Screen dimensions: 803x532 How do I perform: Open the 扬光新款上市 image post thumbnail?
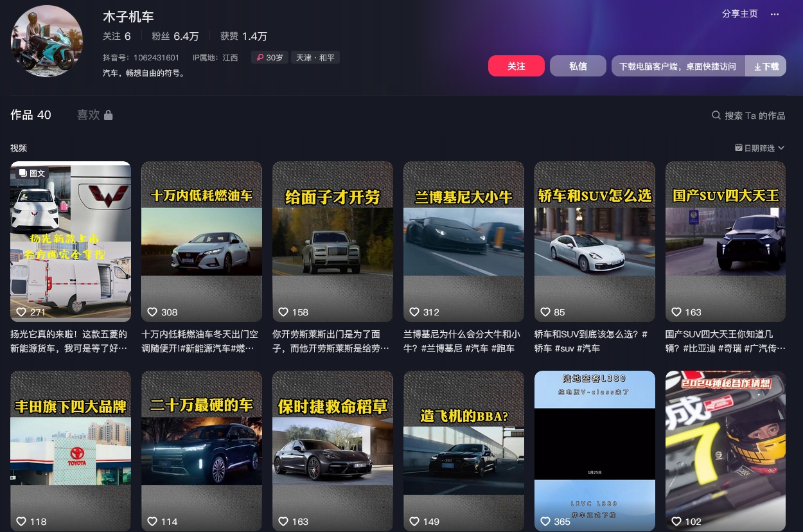71,242
